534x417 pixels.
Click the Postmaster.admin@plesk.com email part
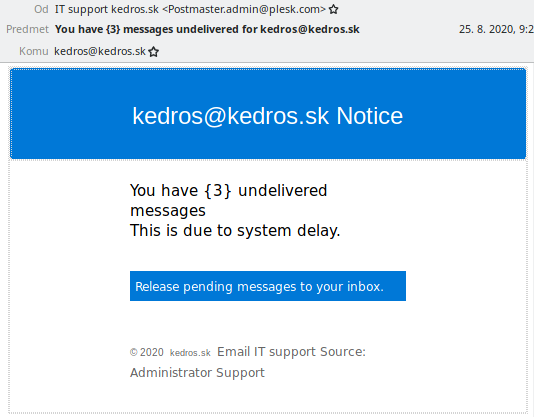(244, 9)
